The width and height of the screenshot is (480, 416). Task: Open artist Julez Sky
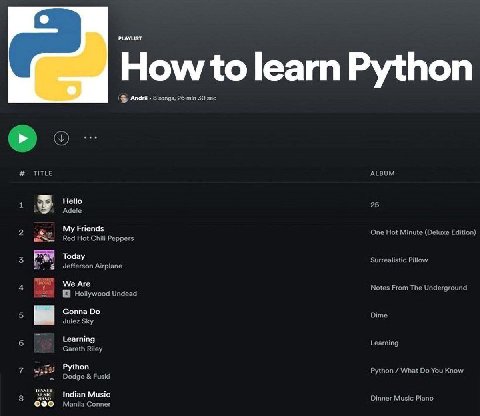78,321
